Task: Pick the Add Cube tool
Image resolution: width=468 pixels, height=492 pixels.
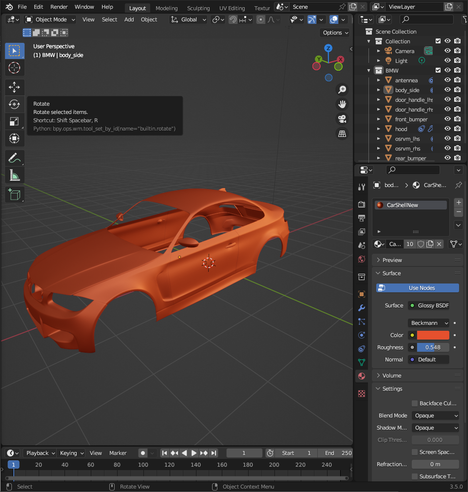Action: [x=14, y=195]
